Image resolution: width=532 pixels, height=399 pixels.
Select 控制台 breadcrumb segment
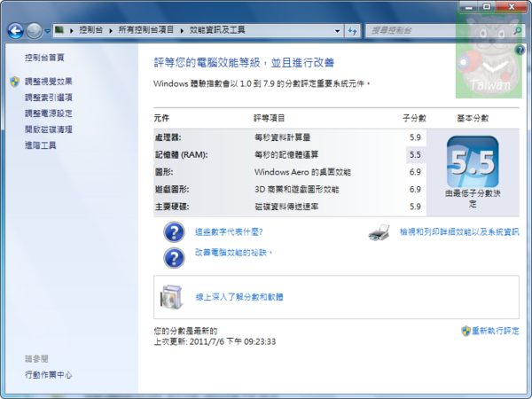90,30
